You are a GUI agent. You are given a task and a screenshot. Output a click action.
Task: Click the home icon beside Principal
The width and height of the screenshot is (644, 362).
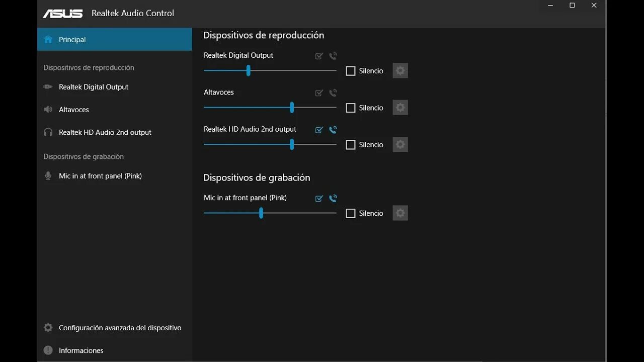pyautogui.click(x=48, y=39)
